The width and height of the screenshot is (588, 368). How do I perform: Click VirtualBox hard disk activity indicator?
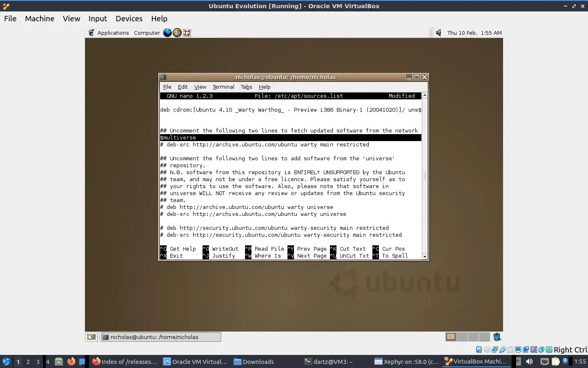point(479,350)
